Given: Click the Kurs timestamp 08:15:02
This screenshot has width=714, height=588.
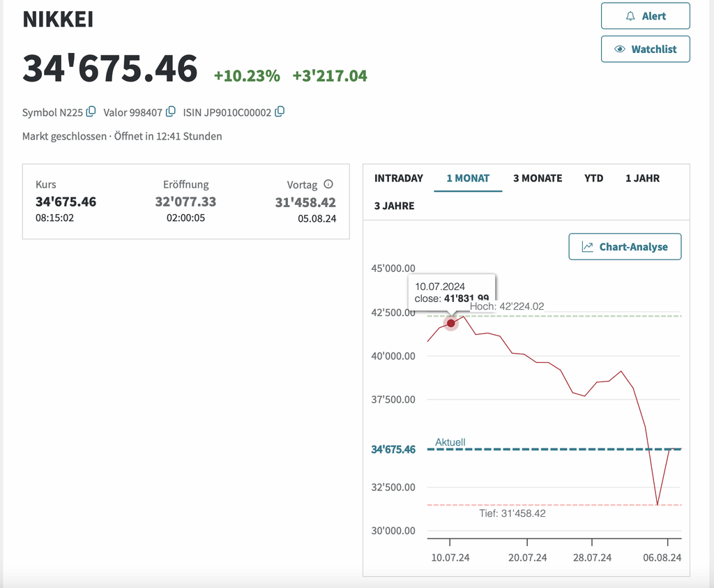Looking at the screenshot, I should pyautogui.click(x=54, y=218).
